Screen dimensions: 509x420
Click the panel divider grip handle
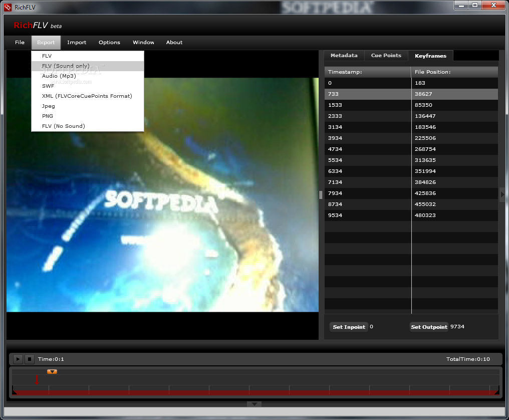tap(321, 194)
